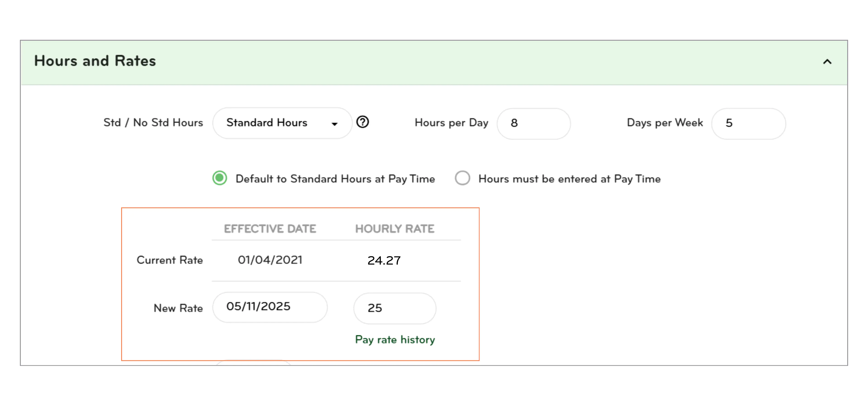The width and height of the screenshot is (868, 398).
Task: Select Hours must be entered at Pay Time
Action: 462,178
